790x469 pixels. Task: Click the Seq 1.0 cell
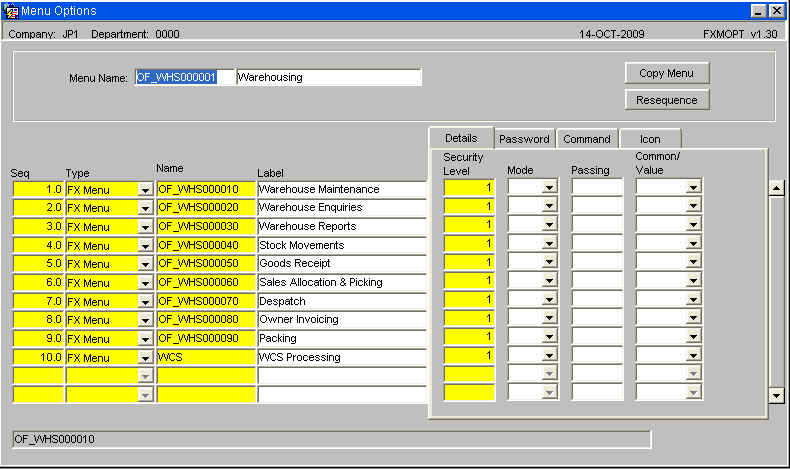tap(38, 189)
